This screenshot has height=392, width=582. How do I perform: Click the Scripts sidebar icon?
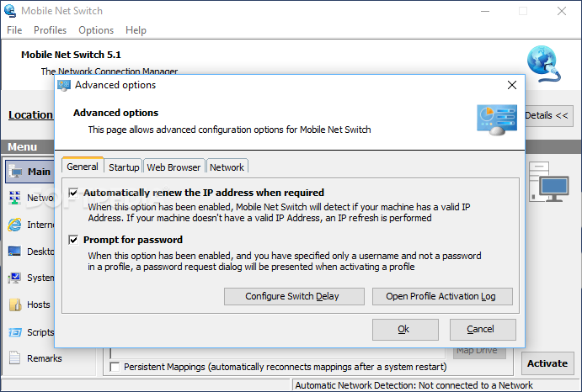click(x=15, y=332)
